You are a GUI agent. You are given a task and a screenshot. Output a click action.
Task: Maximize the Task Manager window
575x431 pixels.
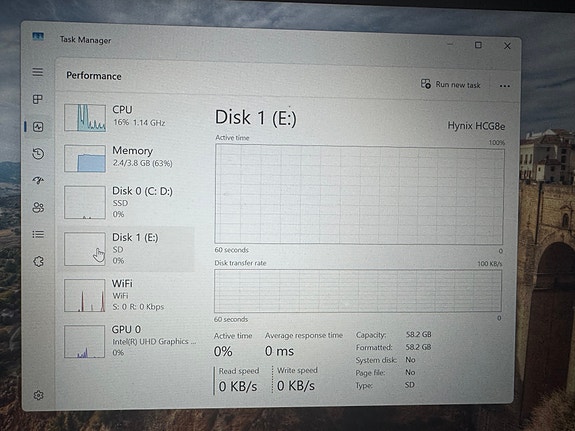click(x=478, y=45)
